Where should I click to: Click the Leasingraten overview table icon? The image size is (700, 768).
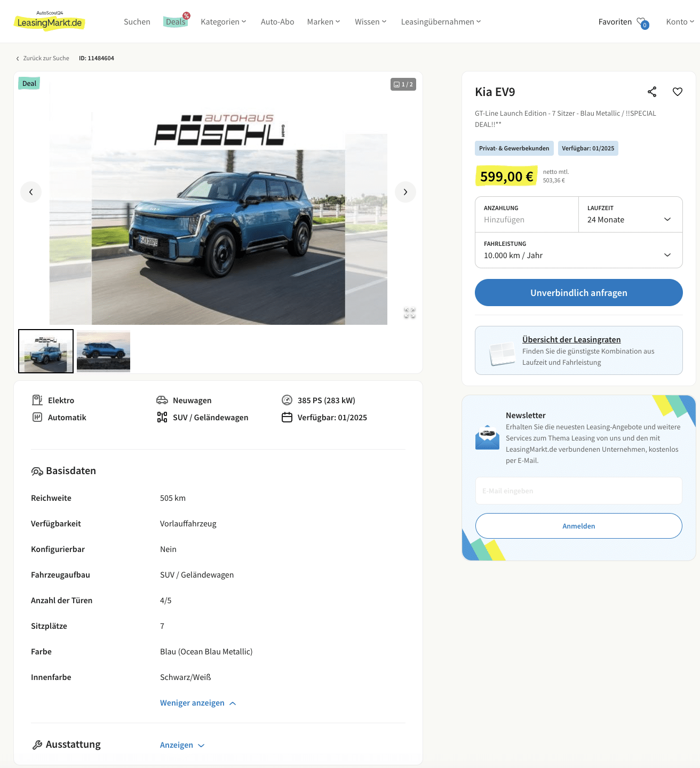coord(502,353)
